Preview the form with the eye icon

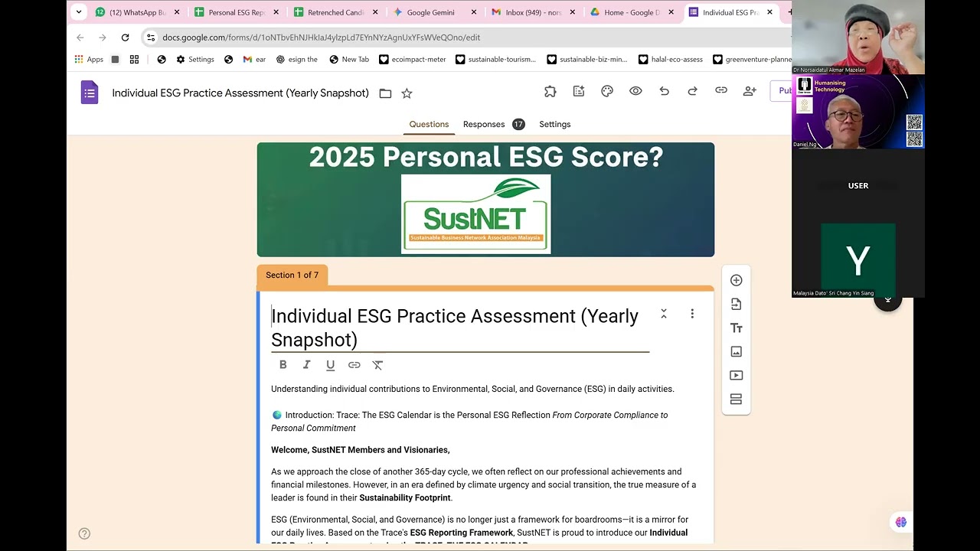635,91
